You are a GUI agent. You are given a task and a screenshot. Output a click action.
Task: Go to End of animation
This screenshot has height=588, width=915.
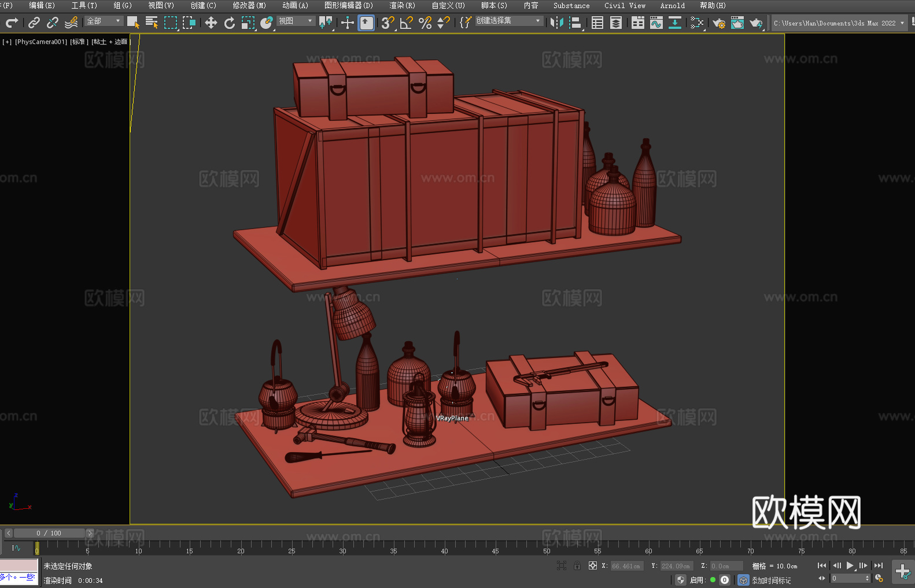[879, 565]
